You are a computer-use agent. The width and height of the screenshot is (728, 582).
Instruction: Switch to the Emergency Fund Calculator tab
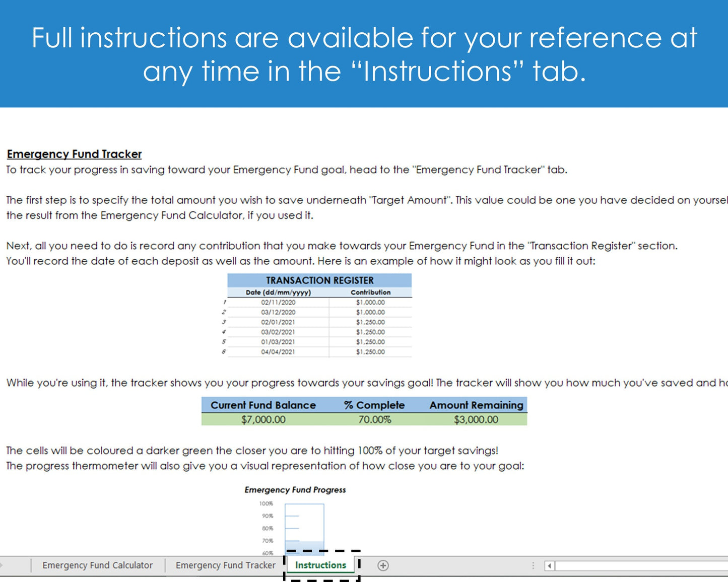(97, 565)
